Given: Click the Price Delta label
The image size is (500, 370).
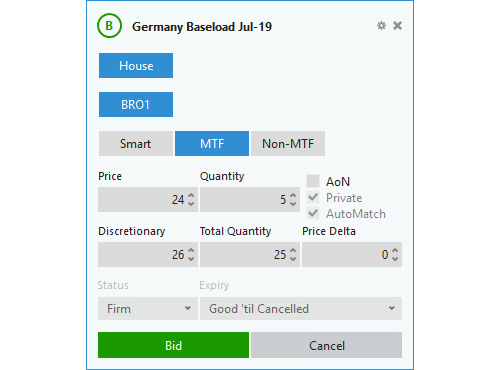Looking at the screenshot, I should (329, 231).
